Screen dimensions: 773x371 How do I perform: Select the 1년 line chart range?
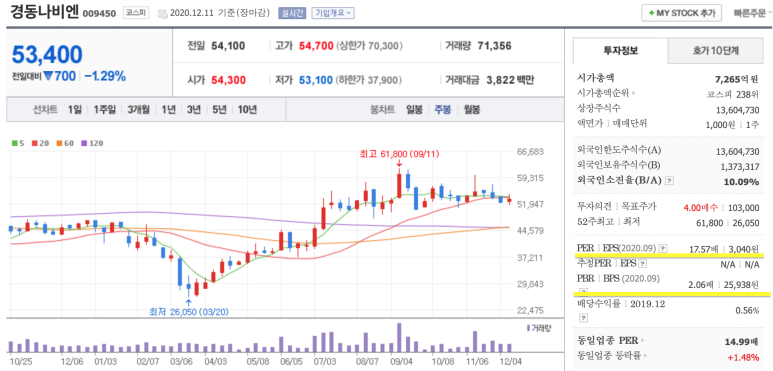click(x=168, y=109)
